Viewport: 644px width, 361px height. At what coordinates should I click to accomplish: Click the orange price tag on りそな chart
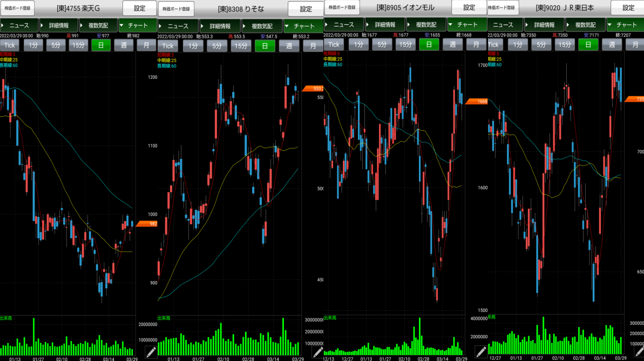point(313,88)
